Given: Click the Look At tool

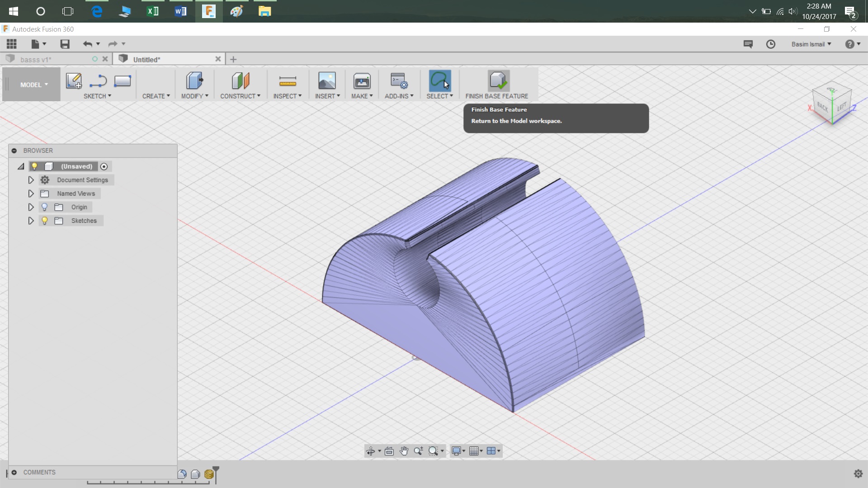Looking at the screenshot, I should [389, 451].
